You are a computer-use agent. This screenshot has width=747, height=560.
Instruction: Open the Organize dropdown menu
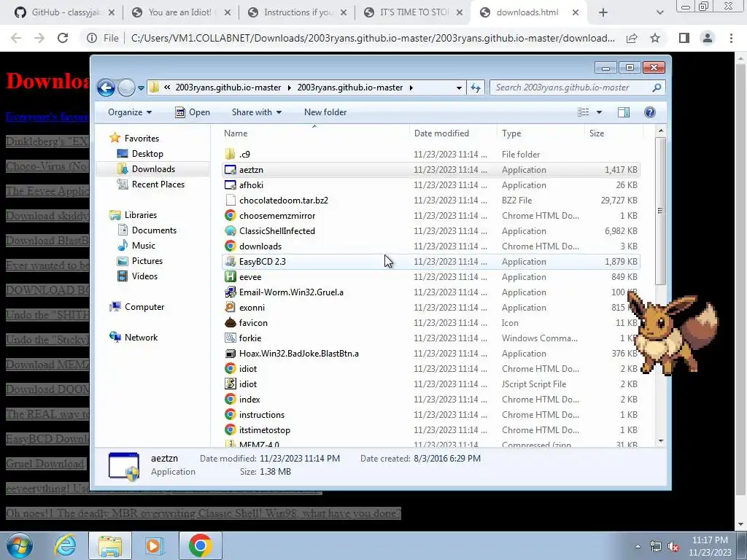[130, 112]
